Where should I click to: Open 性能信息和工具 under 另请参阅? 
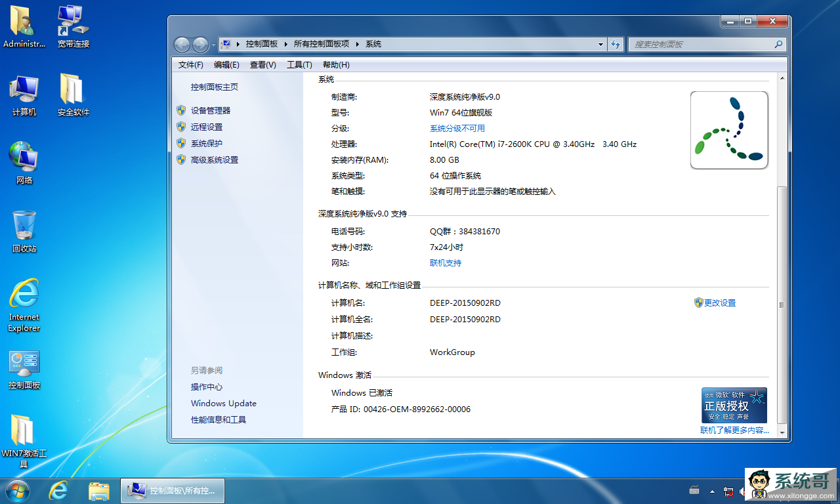219,420
